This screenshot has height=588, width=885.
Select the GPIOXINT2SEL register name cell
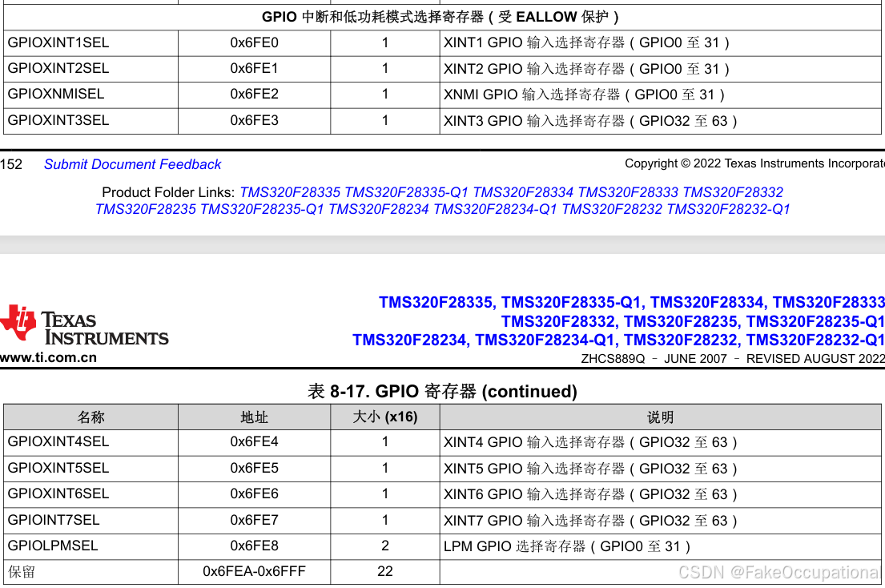pyautogui.click(x=91, y=69)
